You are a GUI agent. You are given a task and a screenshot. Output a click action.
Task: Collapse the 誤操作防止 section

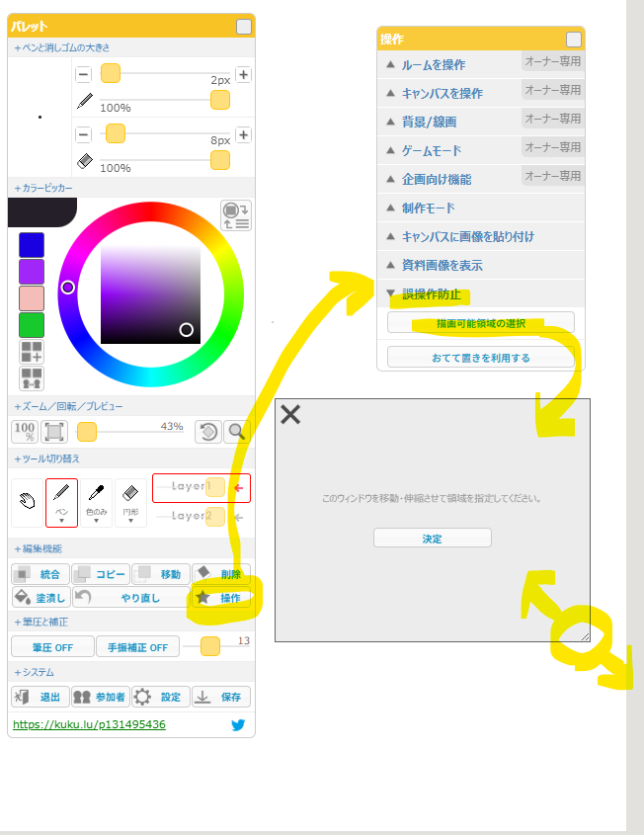481,293
